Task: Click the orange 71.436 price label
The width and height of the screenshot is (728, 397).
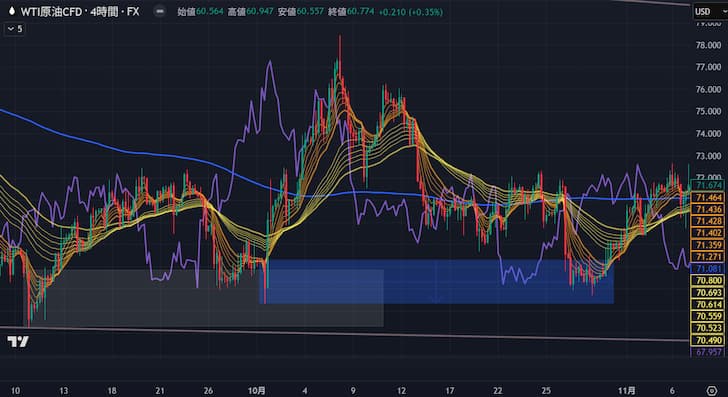Action: (708, 209)
